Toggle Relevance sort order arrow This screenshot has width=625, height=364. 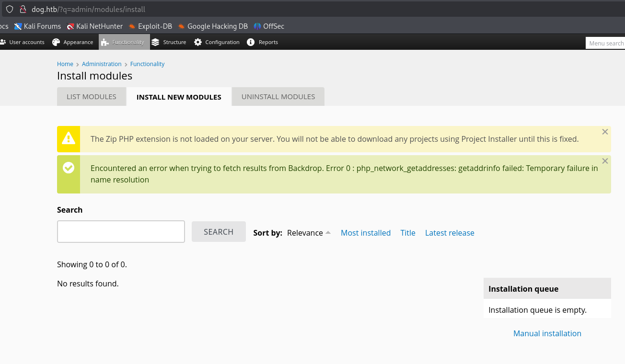click(x=328, y=233)
